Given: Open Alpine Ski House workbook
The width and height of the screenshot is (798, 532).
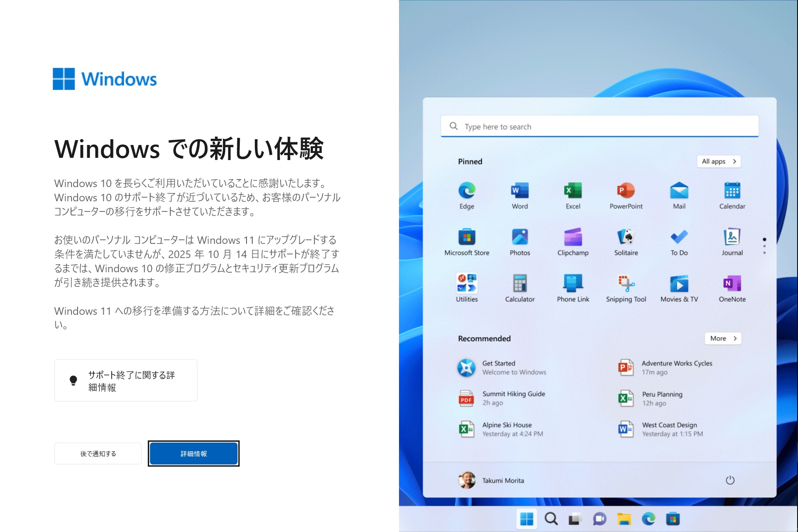Looking at the screenshot, I should coord(501,429).
